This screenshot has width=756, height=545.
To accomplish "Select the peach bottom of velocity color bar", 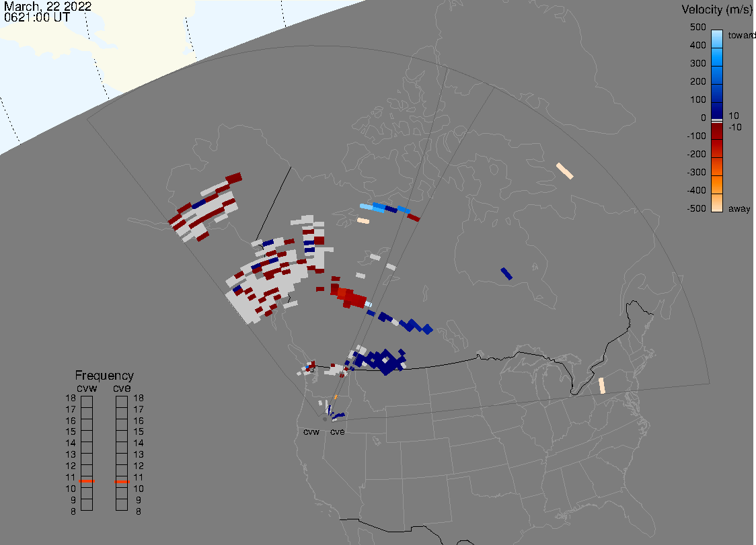I will (717, 204).
